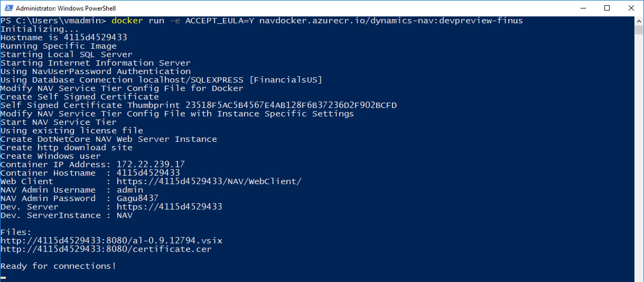
Task: Click the scrollbar up arrow
Action: (639, 21)
